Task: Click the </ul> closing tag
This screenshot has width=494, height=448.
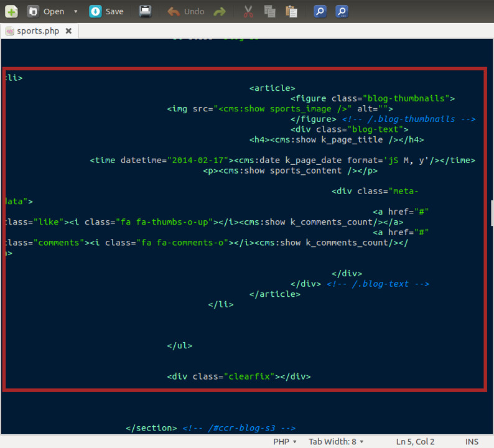Action: pos(180,345)
